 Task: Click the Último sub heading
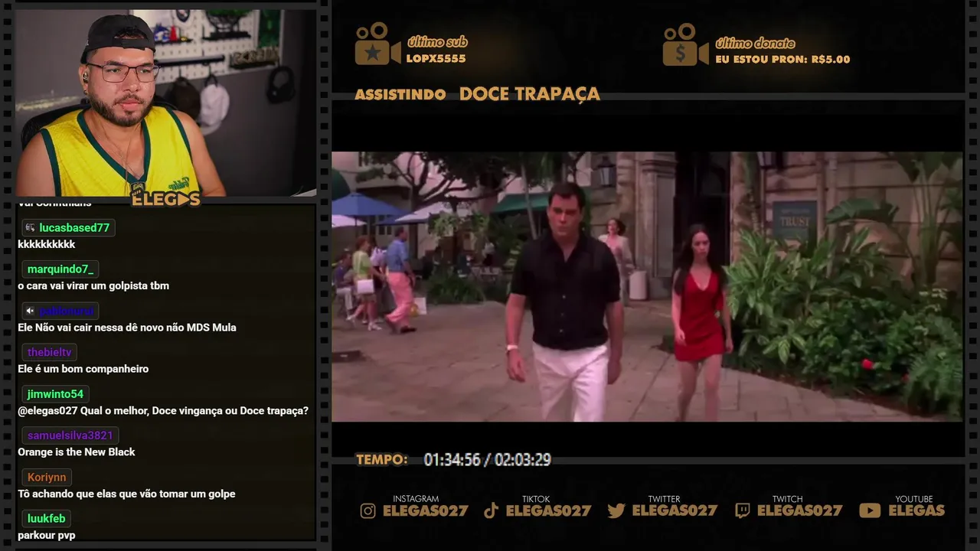click(x=437, y=42)
